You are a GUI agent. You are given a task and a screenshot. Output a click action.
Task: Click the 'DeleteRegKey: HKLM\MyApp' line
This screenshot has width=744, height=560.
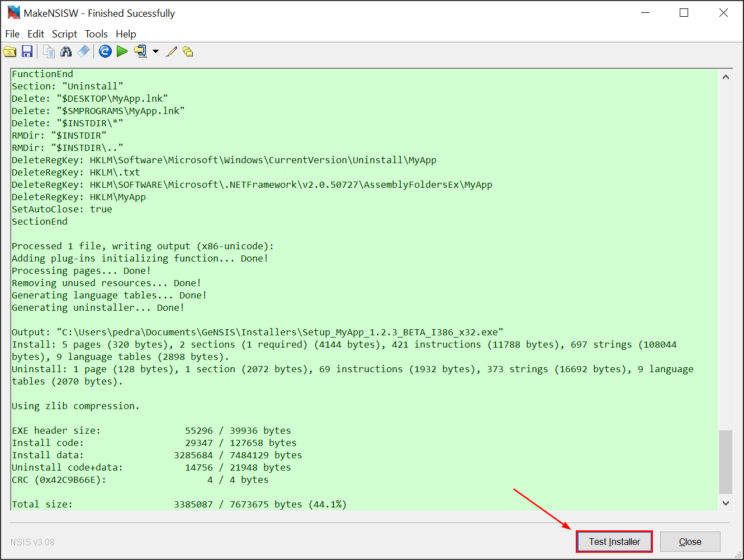tap(79, 197)
